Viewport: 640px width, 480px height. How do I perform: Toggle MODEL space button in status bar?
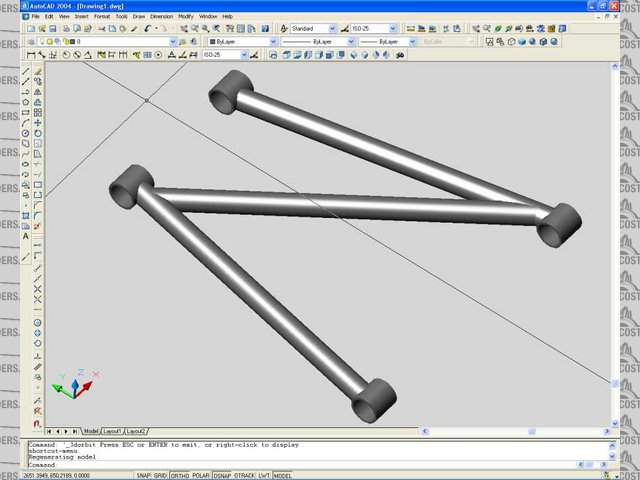(282, 476)
